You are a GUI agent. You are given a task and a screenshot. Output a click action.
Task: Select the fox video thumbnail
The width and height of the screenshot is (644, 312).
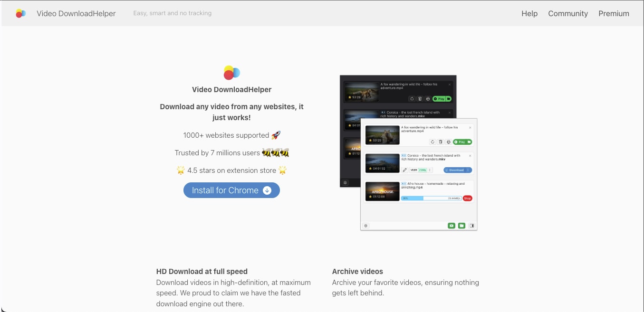click(382, 134)
